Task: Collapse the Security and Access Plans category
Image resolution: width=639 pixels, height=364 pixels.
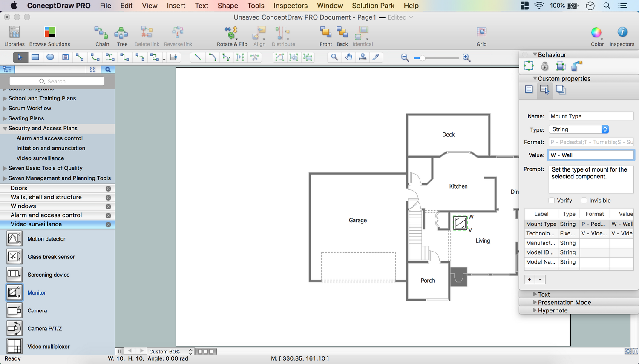Action: coord(5,128)
